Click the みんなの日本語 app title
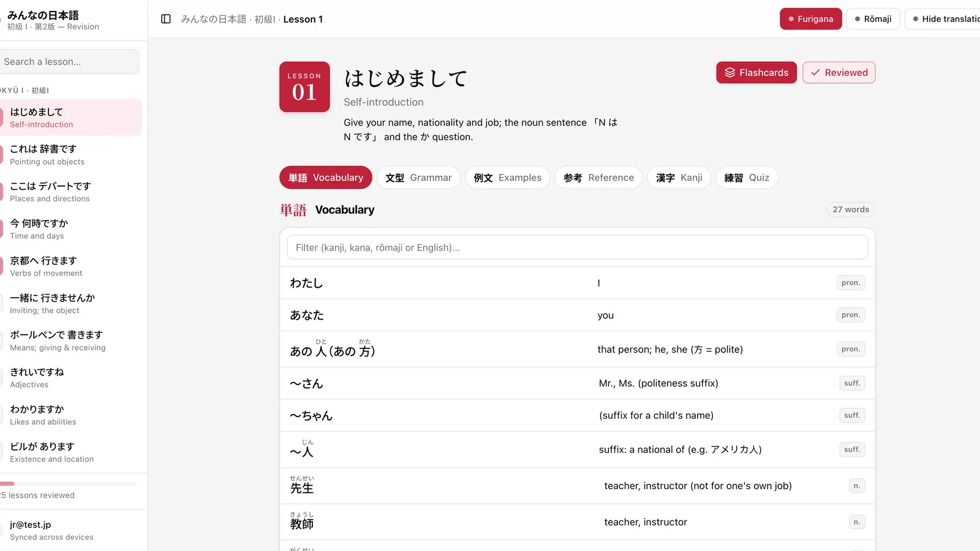This screenshot has height=551, width=980. click(x=43, y=15)
